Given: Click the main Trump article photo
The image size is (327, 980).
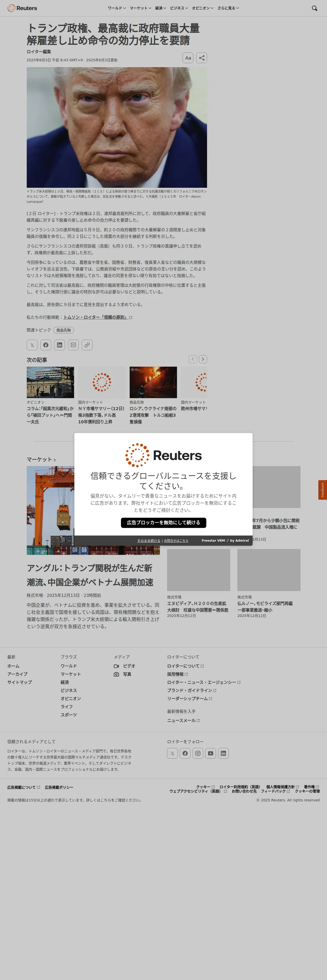Looking at the screenshot, I should click(x=117, y=127).
